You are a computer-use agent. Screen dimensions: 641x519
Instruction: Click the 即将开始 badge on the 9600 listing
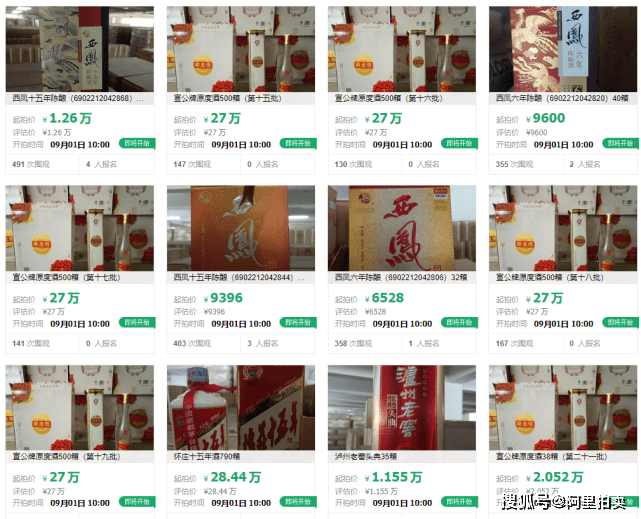(x=620, y=143)
